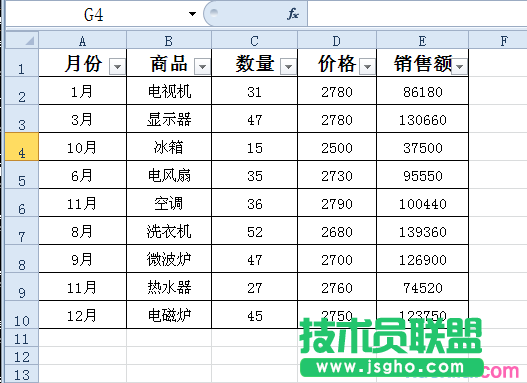This screenshot has height=383, width=527.
Task: Select row 7 header
Action: [22, 230]
